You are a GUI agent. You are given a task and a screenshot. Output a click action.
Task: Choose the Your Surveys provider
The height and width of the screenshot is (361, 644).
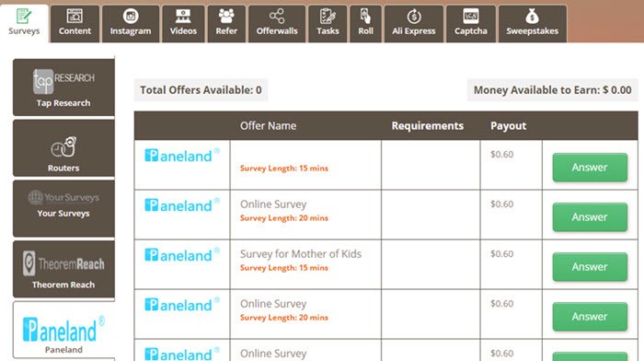[63, 208]
